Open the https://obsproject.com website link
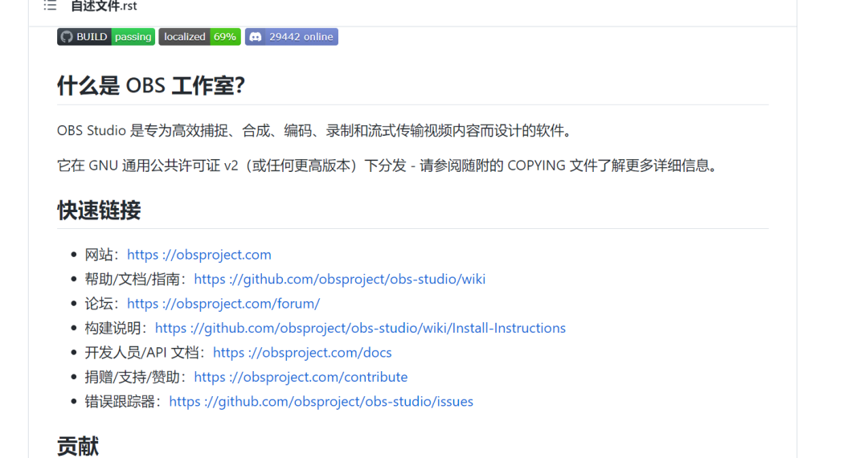868x458 pixels. [199, 255]
